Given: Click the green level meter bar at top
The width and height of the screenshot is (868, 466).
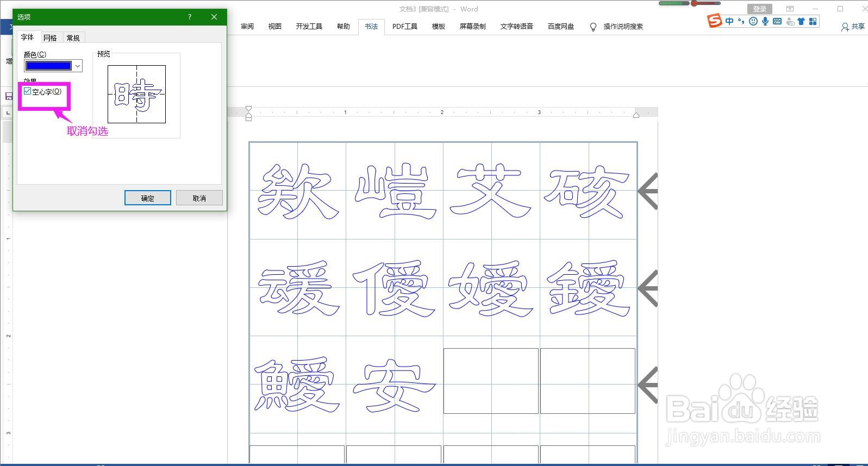Looking at the screenshot, I should click(x=674, y=3).
